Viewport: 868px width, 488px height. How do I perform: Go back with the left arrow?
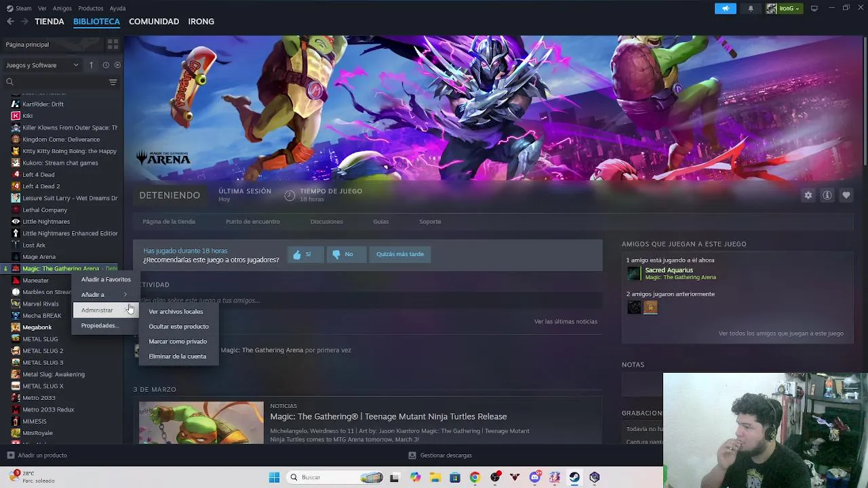click(10, 22)
